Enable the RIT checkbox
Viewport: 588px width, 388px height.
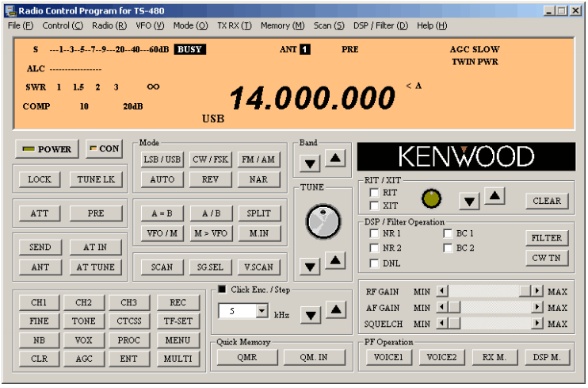click(374, 193)
